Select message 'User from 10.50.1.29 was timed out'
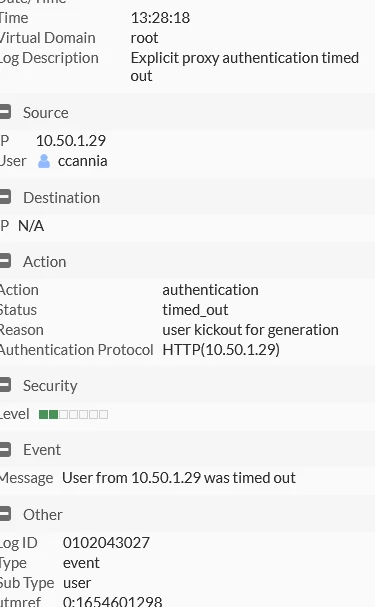 179,478
